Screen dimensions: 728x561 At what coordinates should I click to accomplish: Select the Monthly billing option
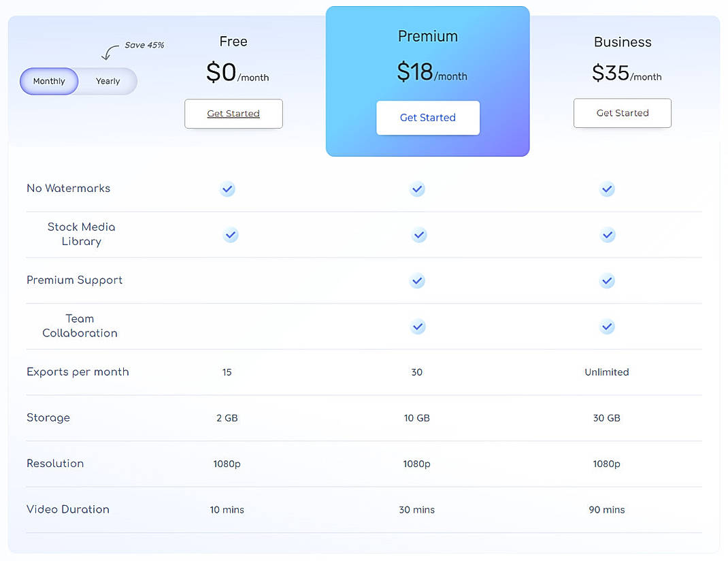[48, 81]
